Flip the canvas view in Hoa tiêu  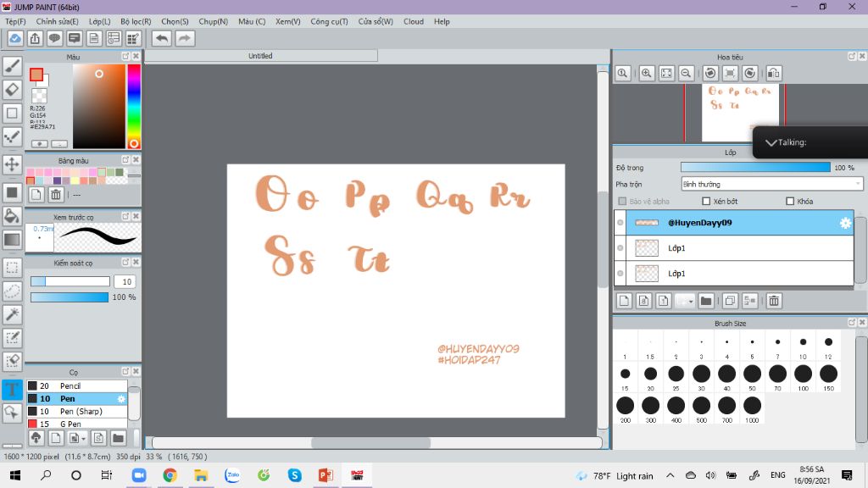pos(774,73)
